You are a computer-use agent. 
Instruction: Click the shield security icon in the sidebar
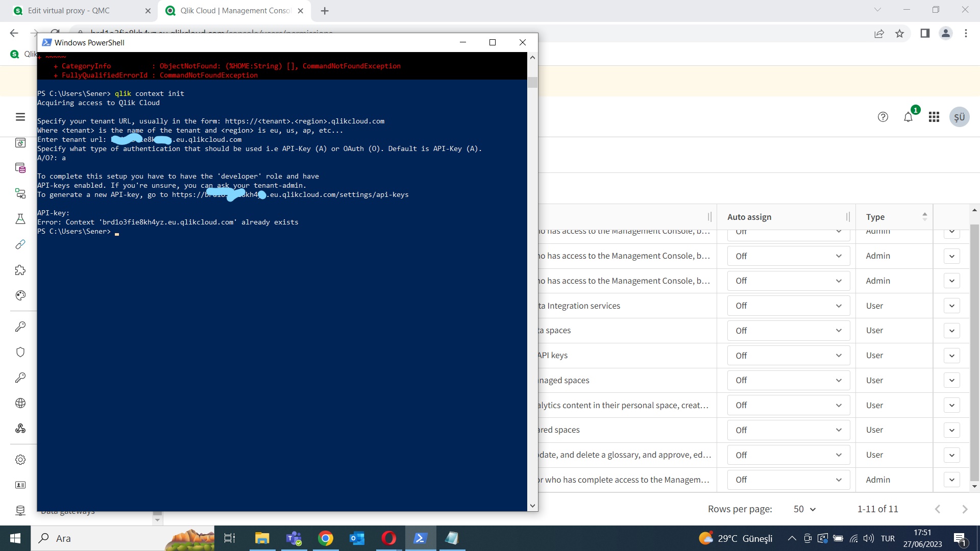(x=20, y=352)
